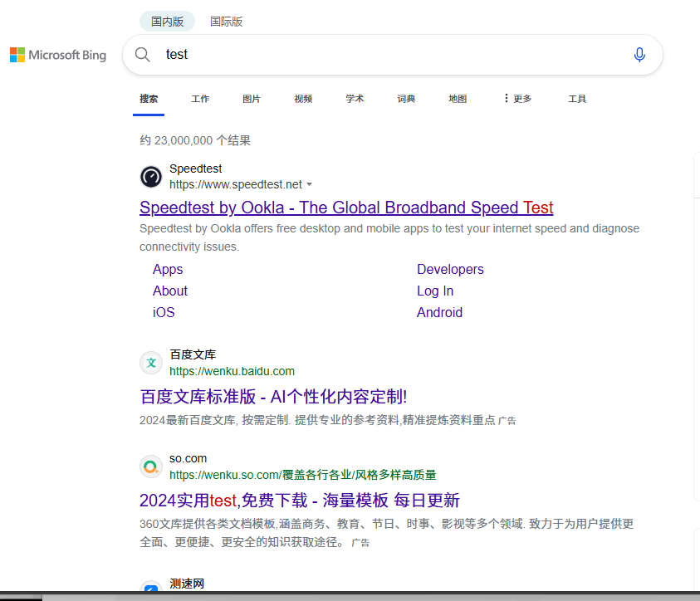
Task: Open the Android sitelink
Action: [x=439, y=312]
